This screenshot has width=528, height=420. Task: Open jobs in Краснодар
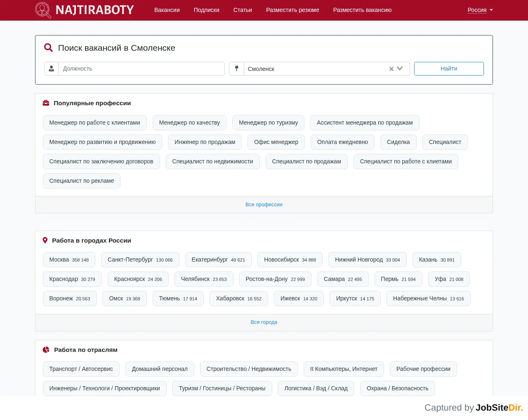(x=72, y=279)
